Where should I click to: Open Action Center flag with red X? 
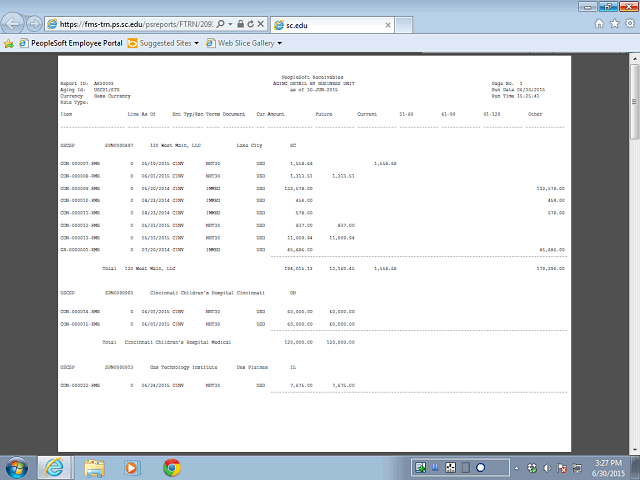coord(562,468)
